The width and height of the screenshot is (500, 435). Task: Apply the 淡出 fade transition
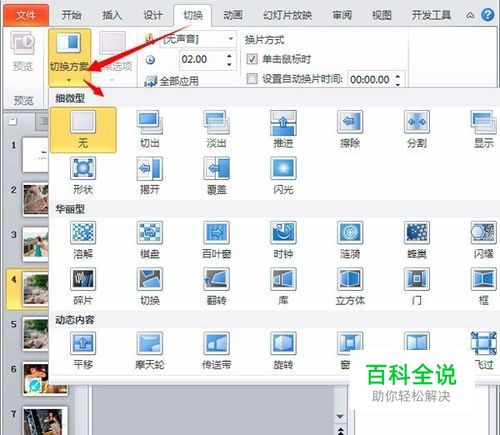[216, 130]
